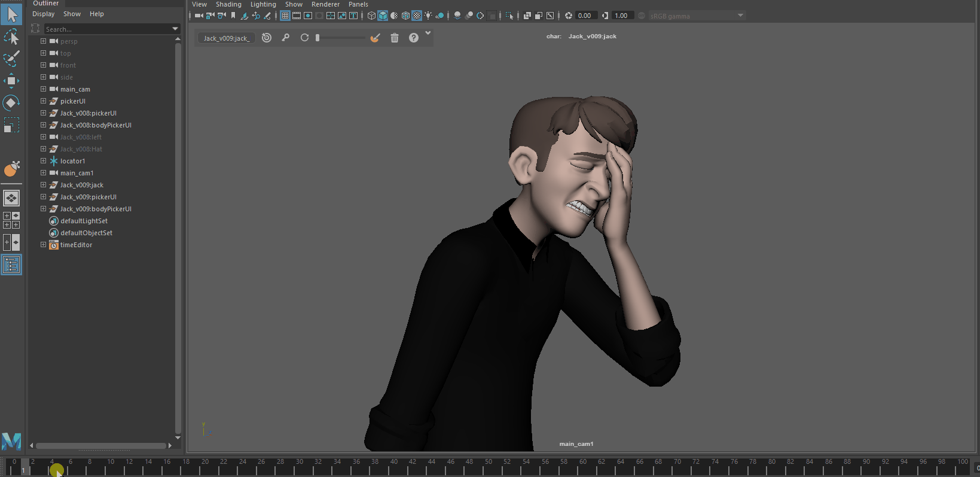The height and width of the screenshot is (477, 980).
Task: Switch to single pane layout
Action: pos(11,198)
